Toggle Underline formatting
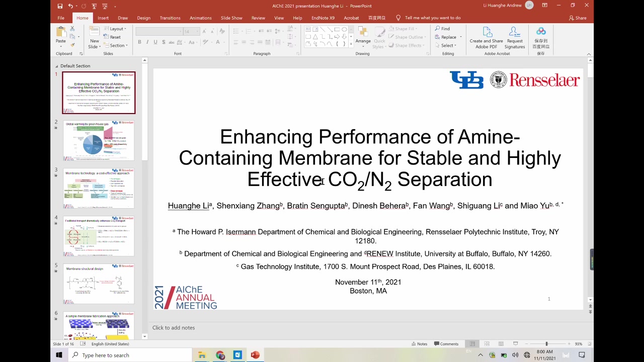 pyautogui.click(x=155, y=42)
